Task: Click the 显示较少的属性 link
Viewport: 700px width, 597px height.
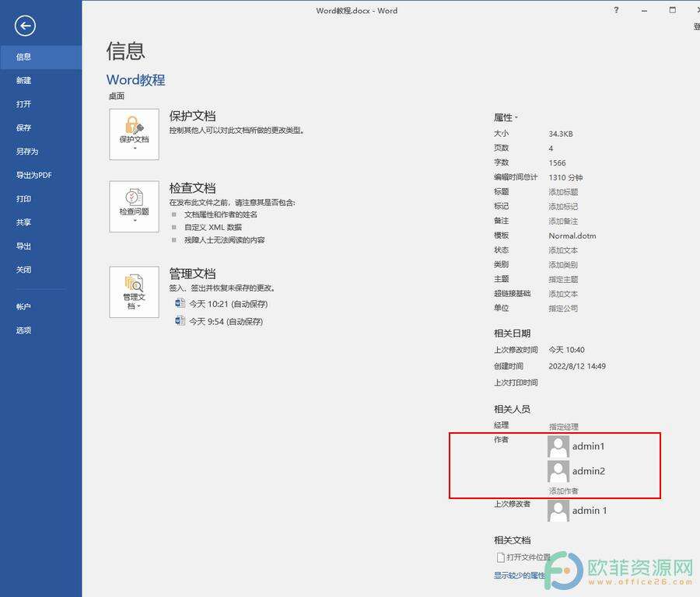Action: 520,575
